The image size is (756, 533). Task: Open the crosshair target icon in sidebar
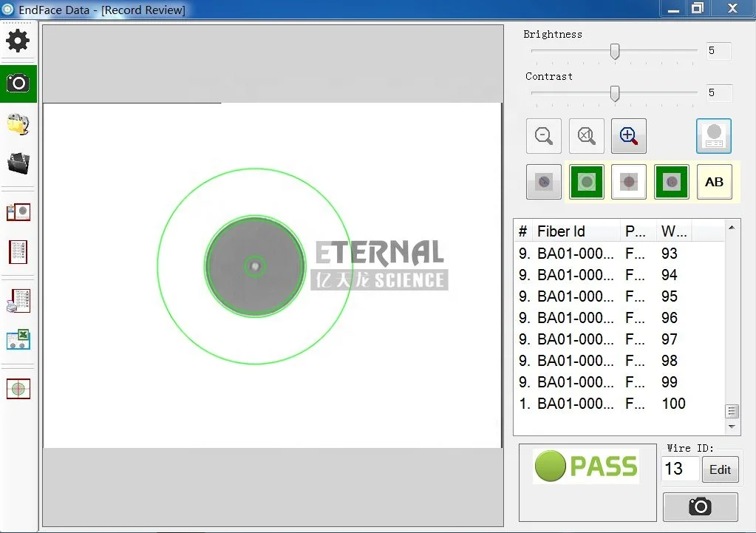tap(18, 388)
